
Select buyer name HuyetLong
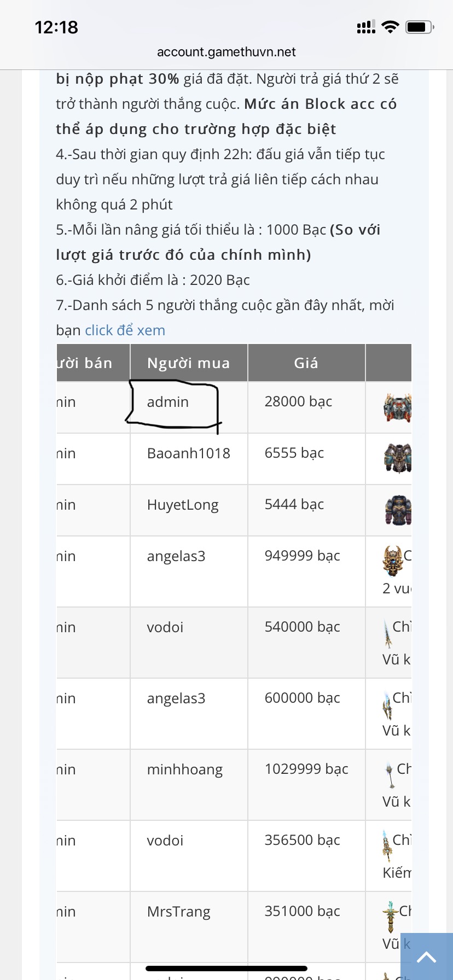(x=182, y=505)
